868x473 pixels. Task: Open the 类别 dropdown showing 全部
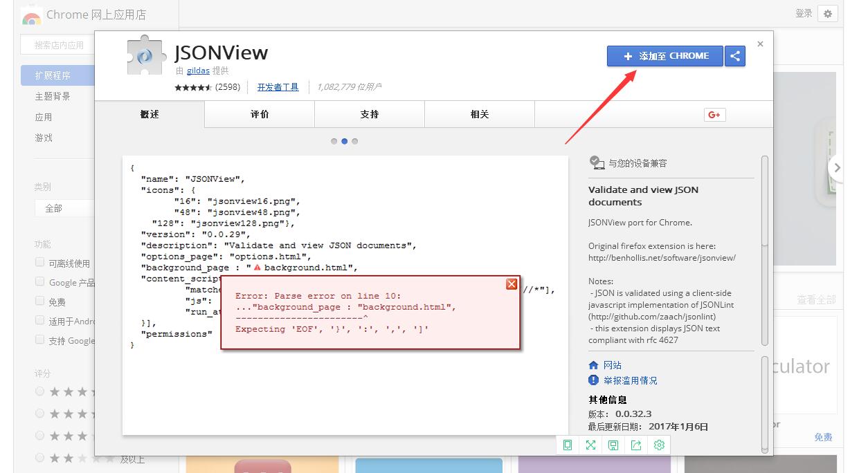coord(64,208)
